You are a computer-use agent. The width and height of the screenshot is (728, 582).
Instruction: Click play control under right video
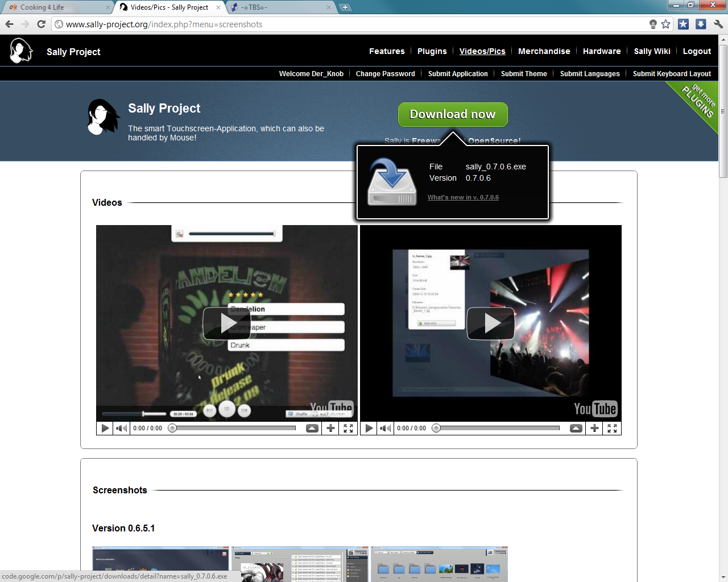pos(369,428)
